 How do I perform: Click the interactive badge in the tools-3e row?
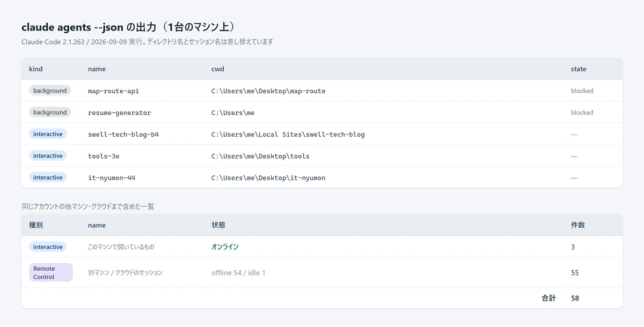pyautogui.click(x=48, y=156)
